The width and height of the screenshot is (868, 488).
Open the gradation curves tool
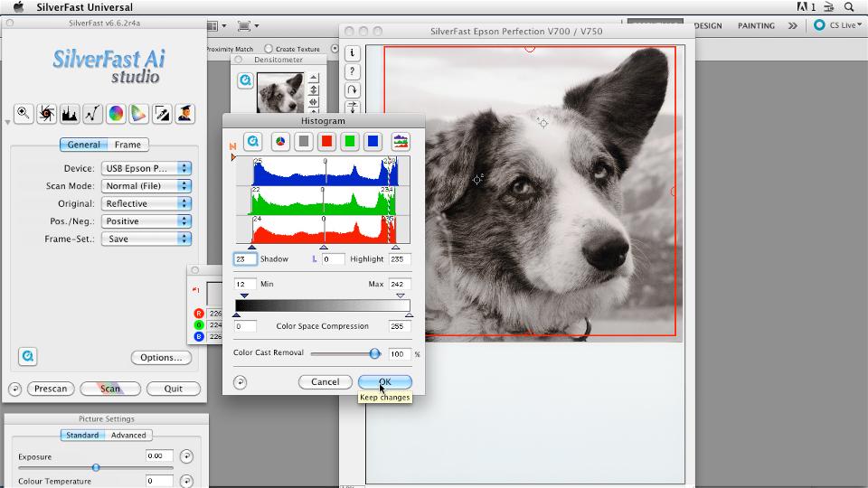coord(92,114)
